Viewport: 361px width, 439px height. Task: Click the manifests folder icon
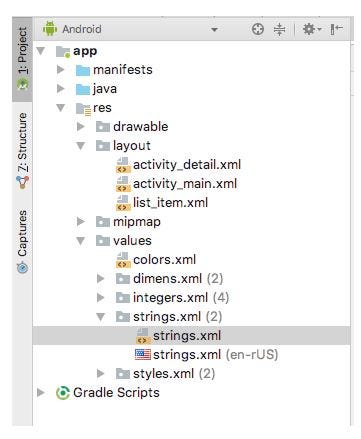pyautogui.click(x=83, y=70)
